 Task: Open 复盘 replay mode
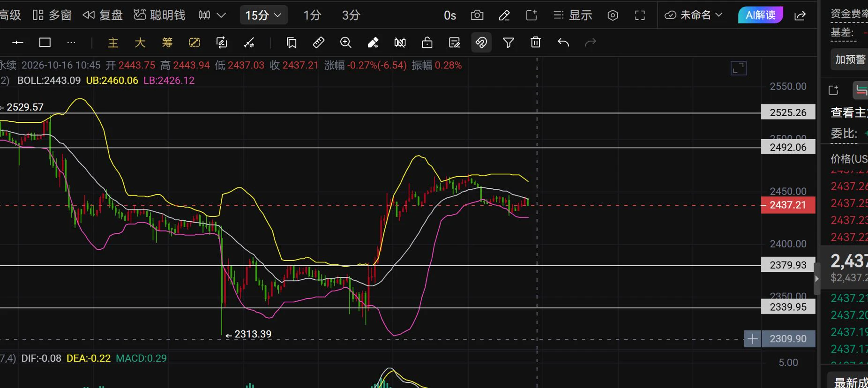tap(103, 15)
